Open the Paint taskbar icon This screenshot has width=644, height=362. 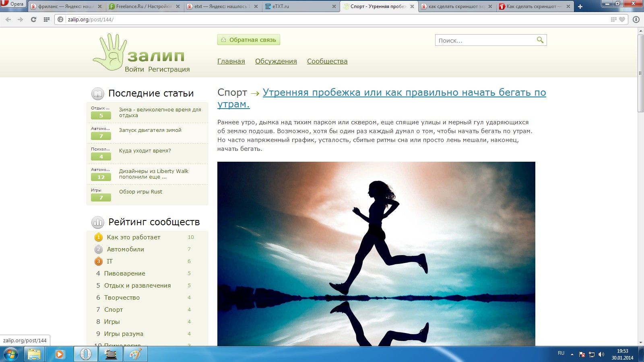pyautogui.click(x=135, y=354)
